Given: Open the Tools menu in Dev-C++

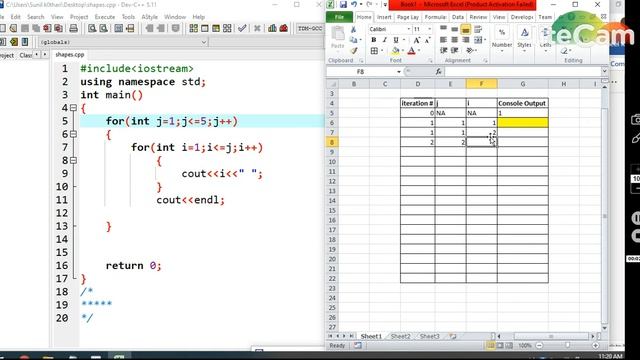Looking at the screenshot, I should pos(128,17).
